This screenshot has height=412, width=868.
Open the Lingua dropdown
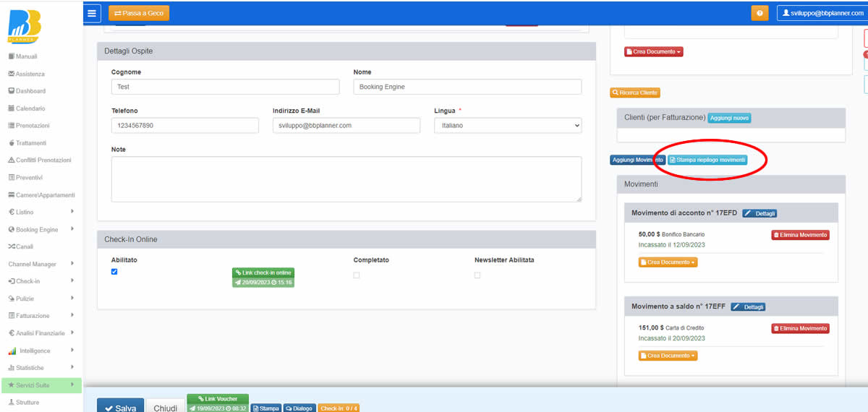[507, 126]
